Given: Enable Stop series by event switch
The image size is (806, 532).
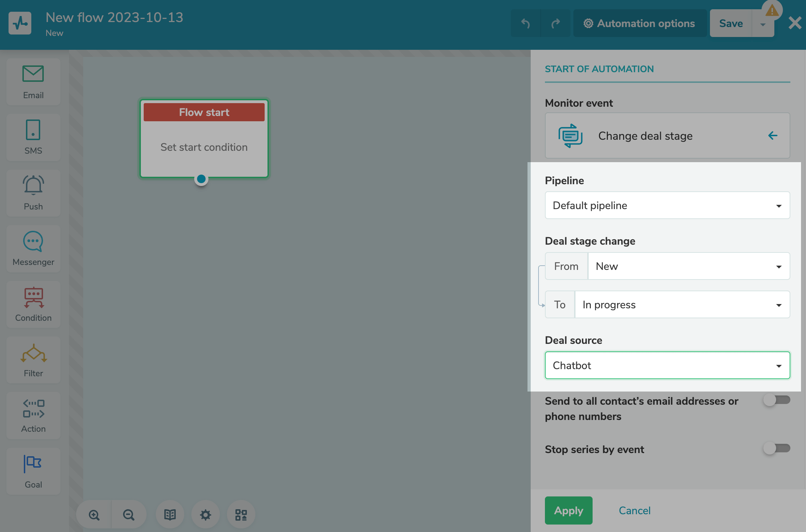Looking at the screenshot, I should [776, 448].
